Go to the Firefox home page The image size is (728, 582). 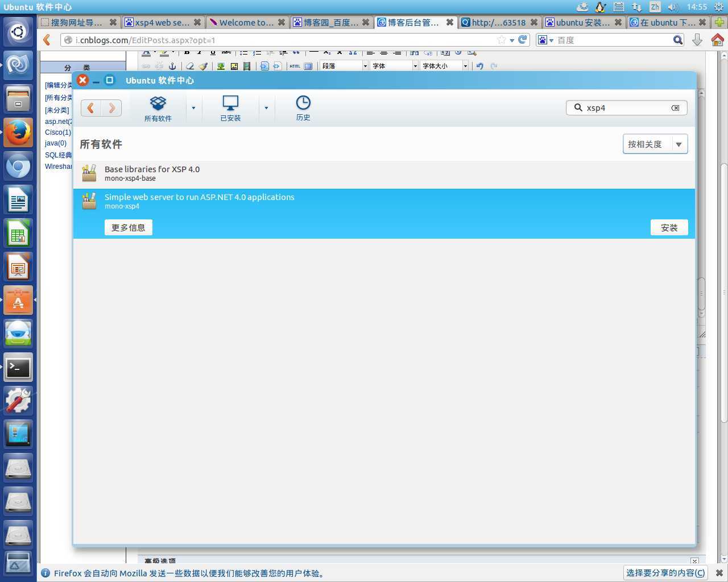tap(718, 40)
